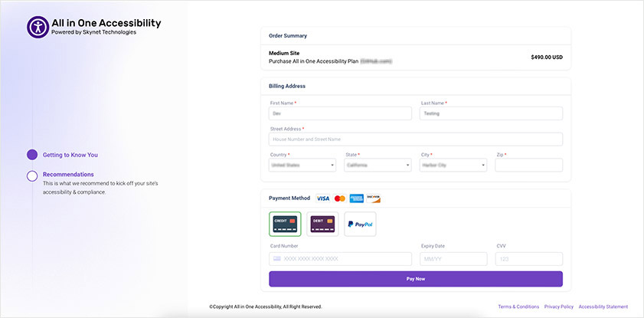This screenshot has width=644, height=318.
Task: Open the Accessibility Statement link
Action: (x=603, y=307)
